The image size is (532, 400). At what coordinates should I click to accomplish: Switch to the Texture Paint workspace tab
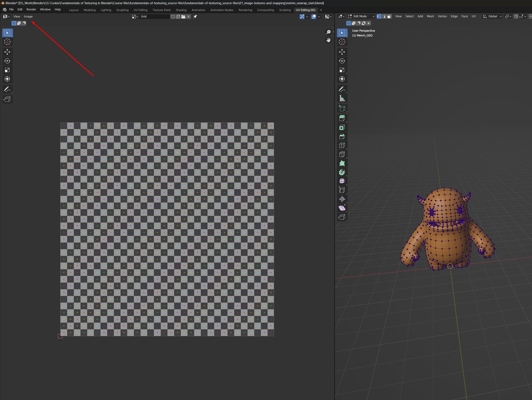(x=161, y=10)
